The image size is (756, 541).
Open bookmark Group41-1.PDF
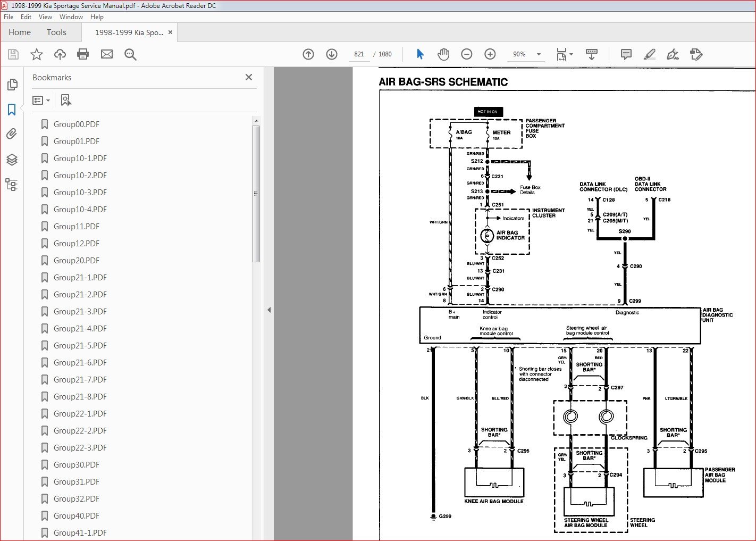click(80, 533)
